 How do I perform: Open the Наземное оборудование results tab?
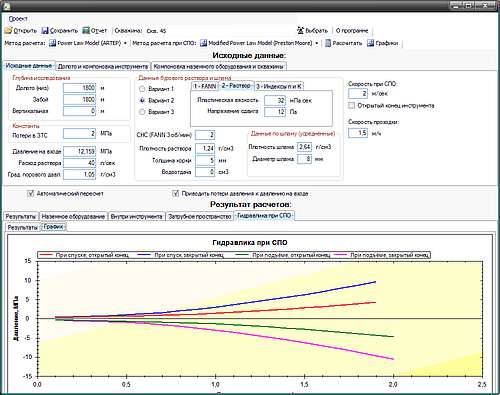tap(73, 216)
